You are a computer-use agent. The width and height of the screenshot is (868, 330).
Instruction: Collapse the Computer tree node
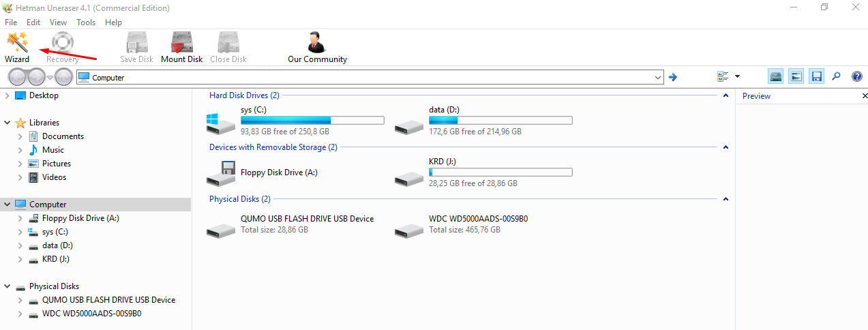(7, 205)
